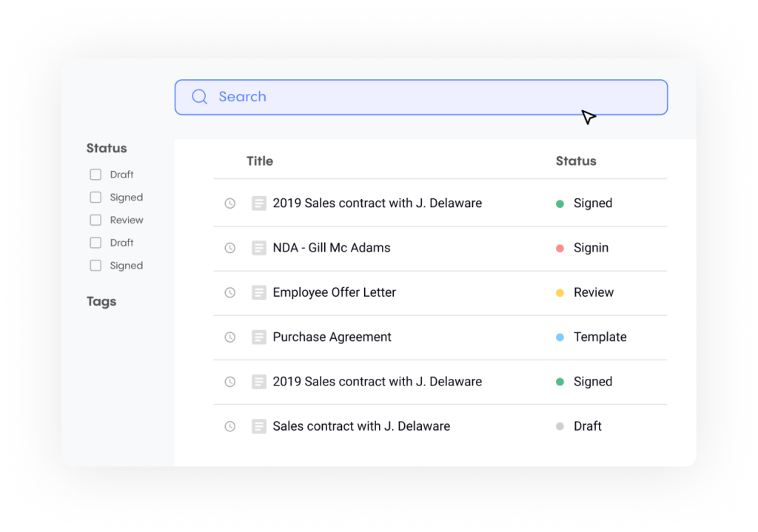Toggle the Review status filter checkbox

pos(95,220)
